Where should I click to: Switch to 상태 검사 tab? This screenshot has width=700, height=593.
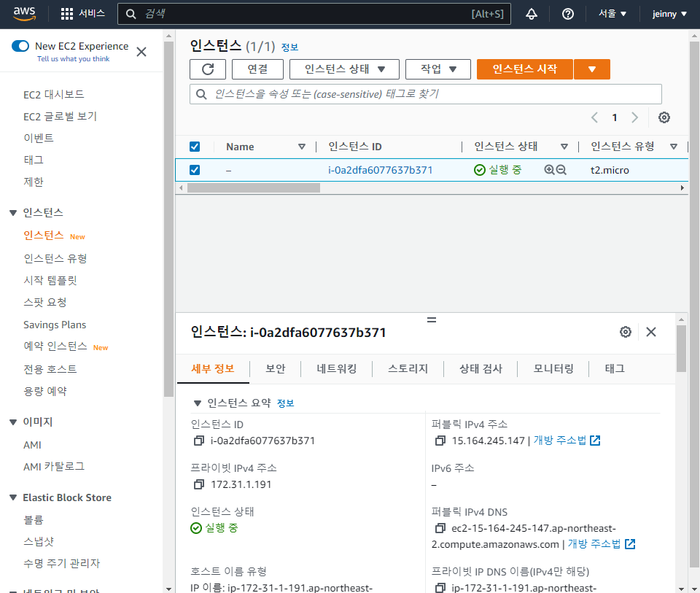coord(481,369)
